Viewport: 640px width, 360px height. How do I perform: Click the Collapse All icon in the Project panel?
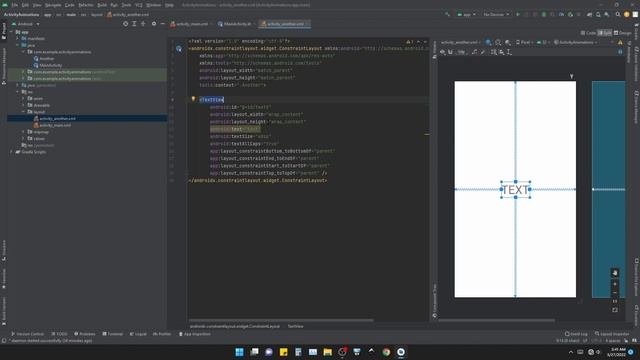click(x=143, y=24)
